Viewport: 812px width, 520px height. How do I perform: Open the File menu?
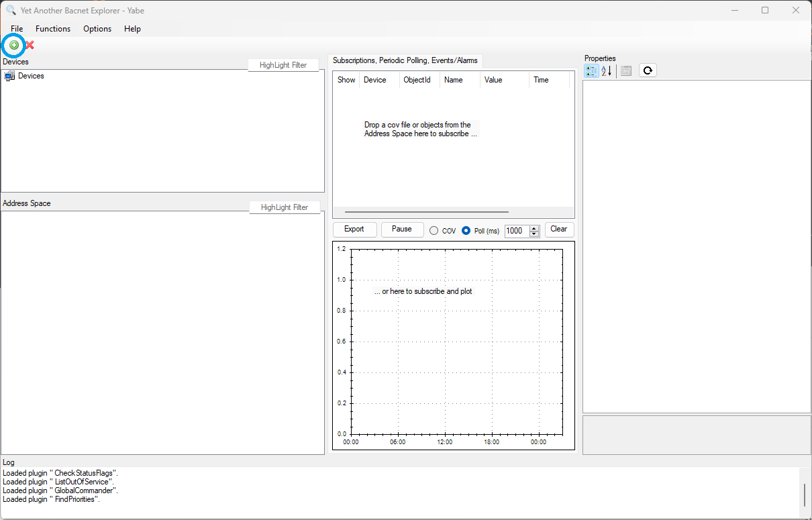pyautogui.click(x=17, y=29)
